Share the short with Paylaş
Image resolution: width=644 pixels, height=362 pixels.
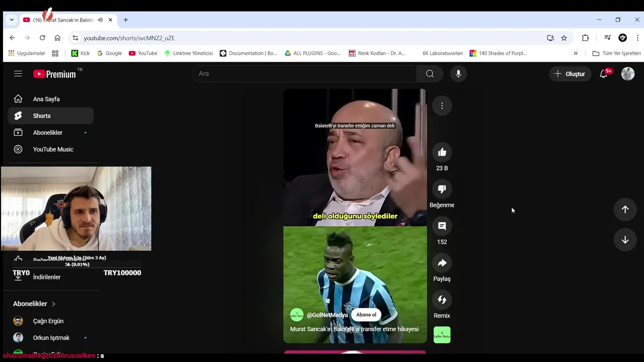tap(442, 263)
